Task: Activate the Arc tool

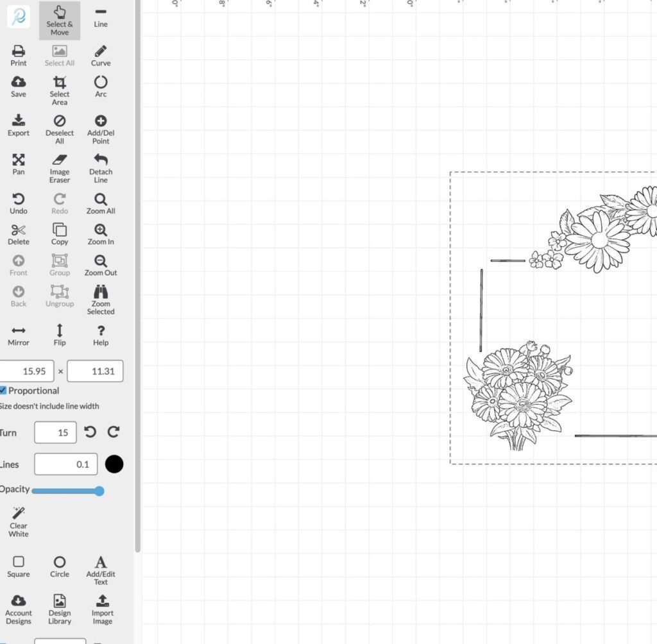Action: pyautogui.click(x=101, y=87)
